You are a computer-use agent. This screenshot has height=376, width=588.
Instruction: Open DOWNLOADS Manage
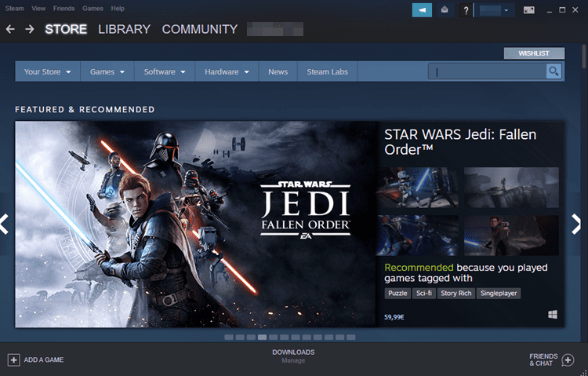click(293, 356)
